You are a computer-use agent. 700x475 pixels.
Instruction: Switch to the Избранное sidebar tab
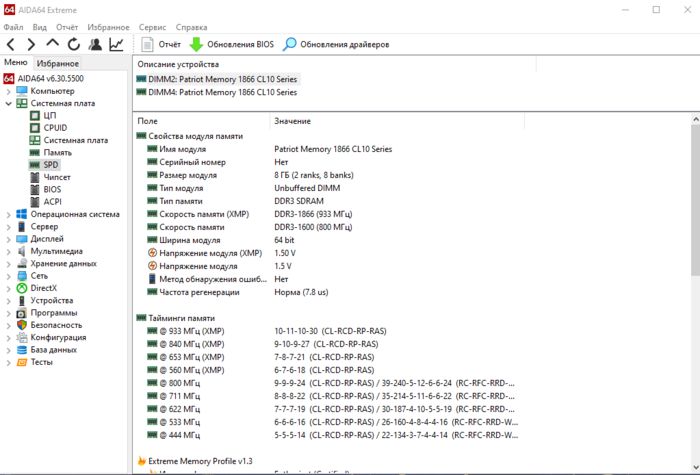coord(58,63)
